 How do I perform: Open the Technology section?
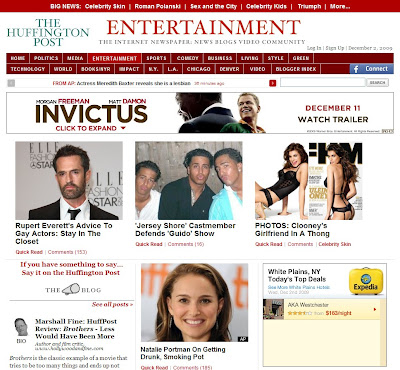(x=28, y=69)
